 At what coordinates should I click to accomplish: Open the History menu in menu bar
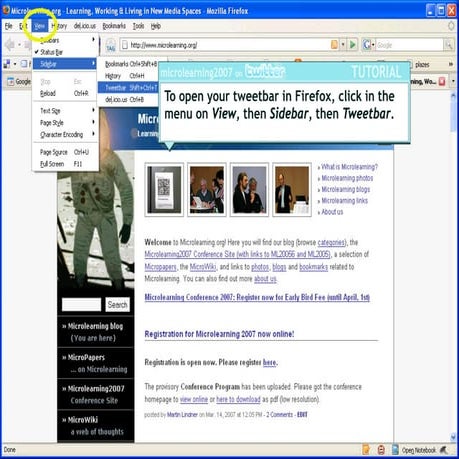click(x=59, y=26)
